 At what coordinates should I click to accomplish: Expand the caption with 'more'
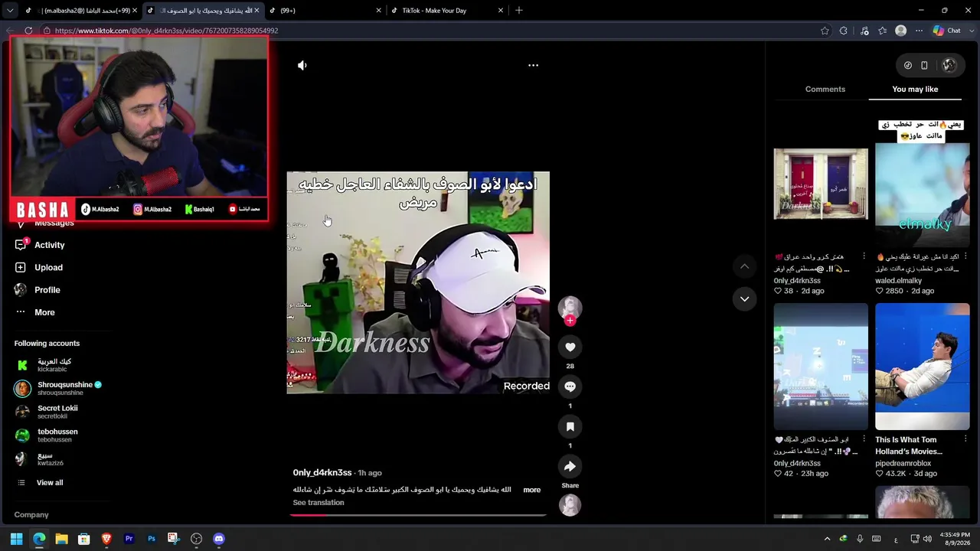point(532,490)
